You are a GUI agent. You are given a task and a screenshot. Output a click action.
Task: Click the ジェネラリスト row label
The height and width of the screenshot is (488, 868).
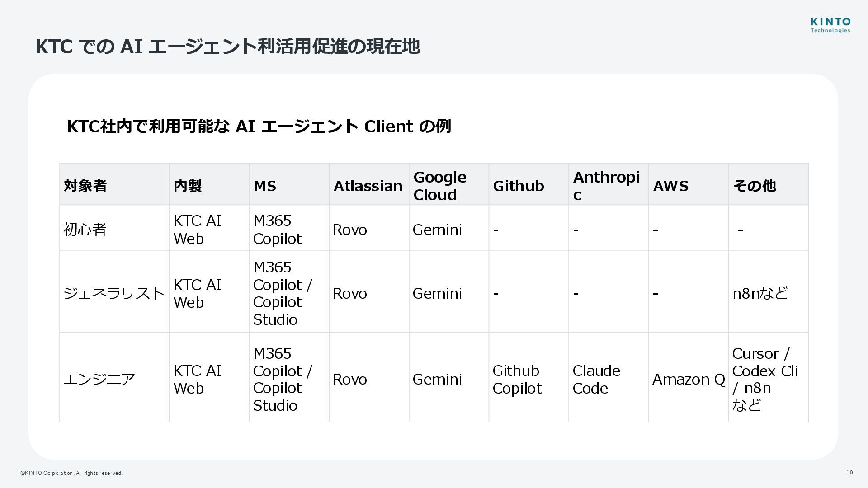113,293
